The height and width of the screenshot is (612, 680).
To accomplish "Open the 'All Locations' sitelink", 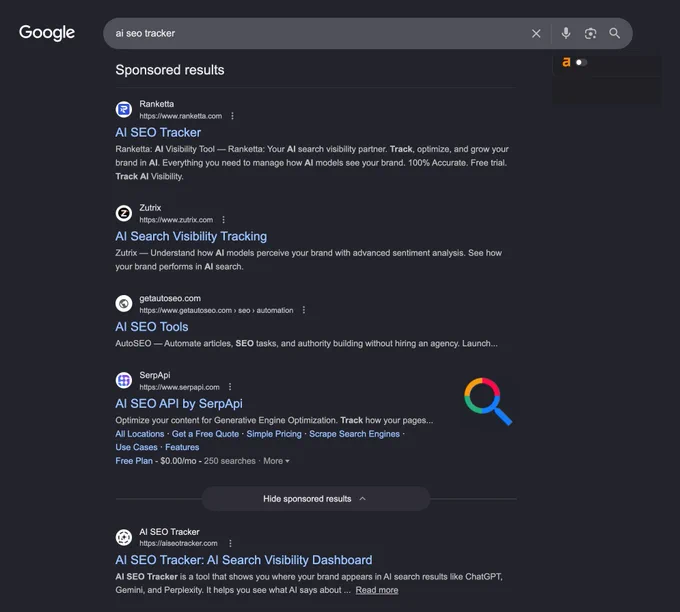I will tap(140, 434).
